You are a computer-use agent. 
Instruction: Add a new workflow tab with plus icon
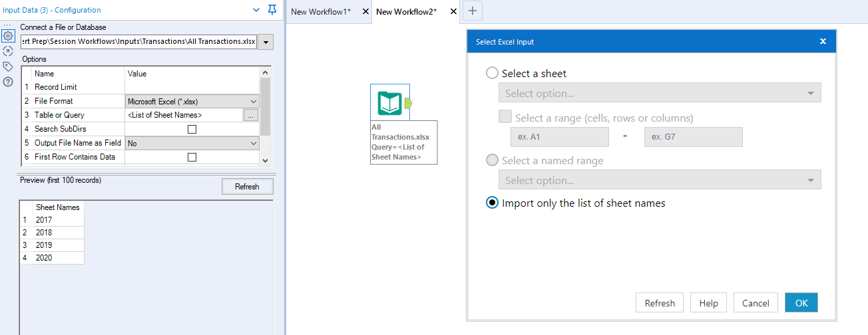(x=472, y=11)
